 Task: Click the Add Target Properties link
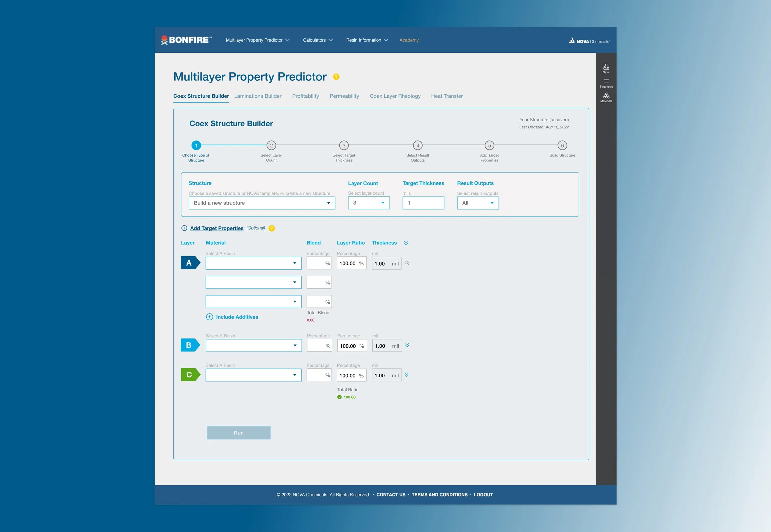216,228
